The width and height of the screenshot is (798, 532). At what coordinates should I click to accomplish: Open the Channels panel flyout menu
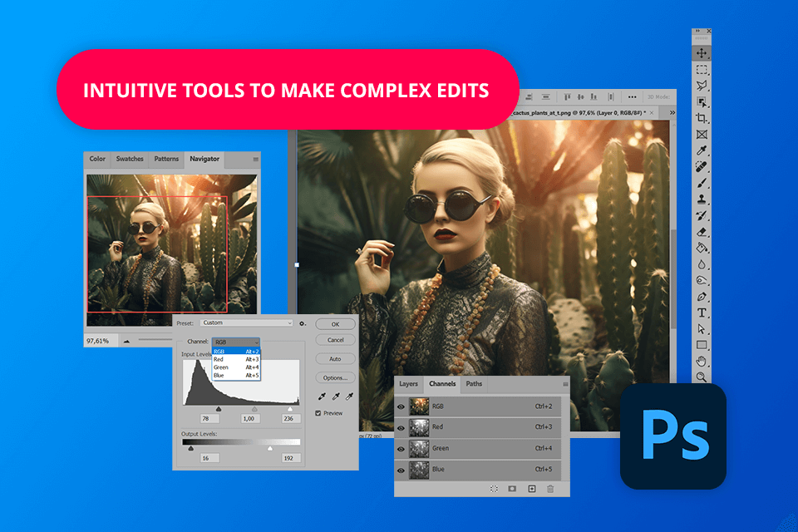pos(565,384)
